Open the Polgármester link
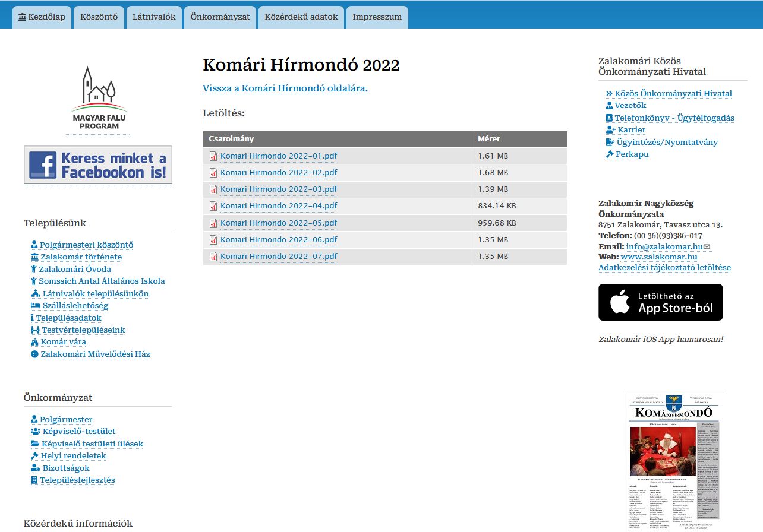This screenshot has height=532, width=763. click(x=66, y=420)
